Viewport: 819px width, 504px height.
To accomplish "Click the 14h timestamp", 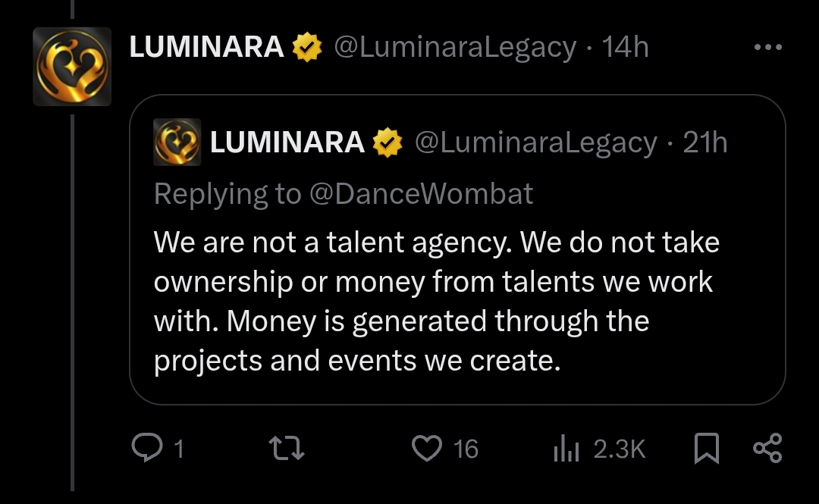I will click(x=625, y=48).
